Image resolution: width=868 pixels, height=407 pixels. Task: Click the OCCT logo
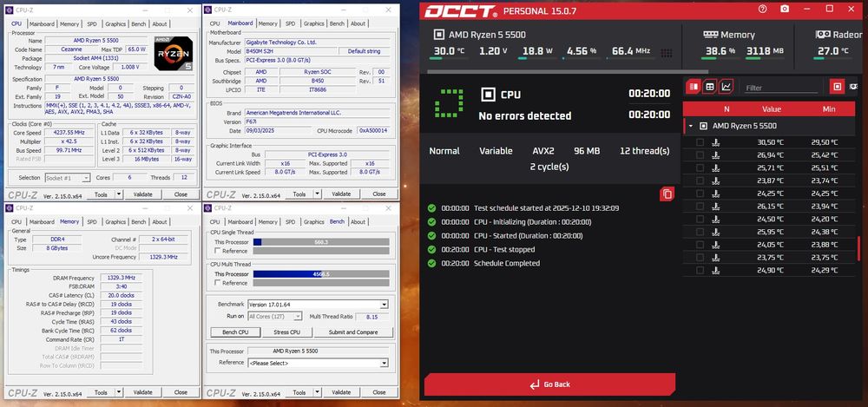[461, 11]
